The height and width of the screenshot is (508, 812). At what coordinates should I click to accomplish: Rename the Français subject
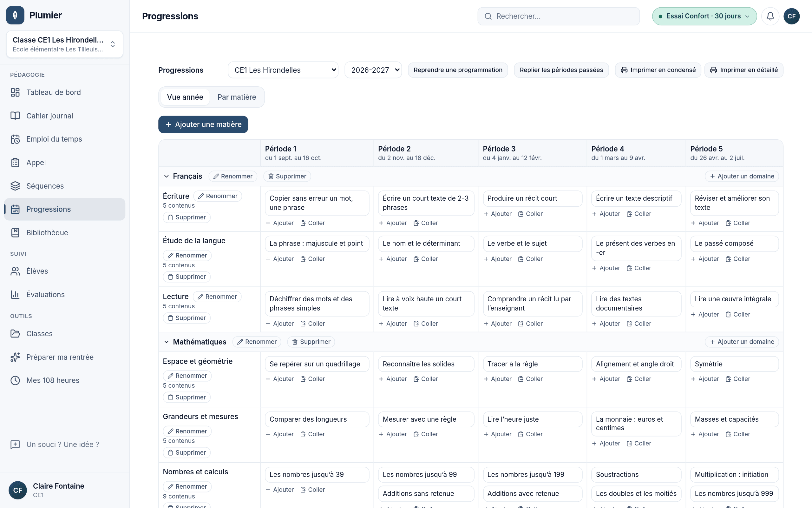[233, 177]
